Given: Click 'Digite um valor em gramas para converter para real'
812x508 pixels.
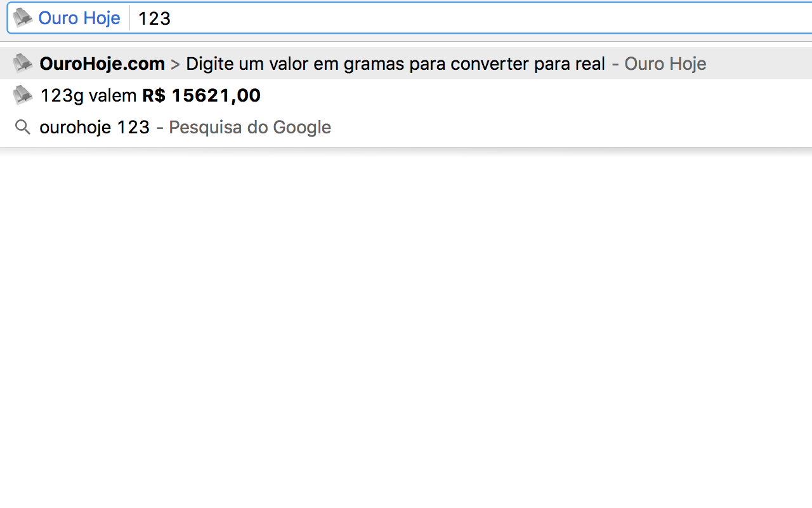Looking at the screenshot, I should pos(395,63).
